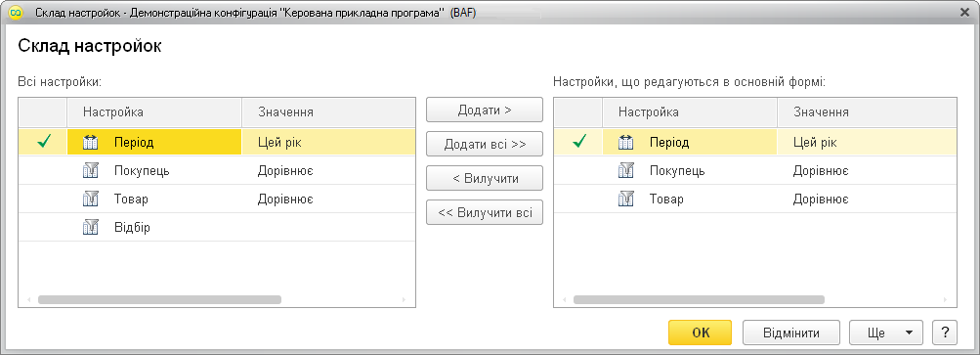
Task: Click the Період period icon in right list
Action: (625, 142)
